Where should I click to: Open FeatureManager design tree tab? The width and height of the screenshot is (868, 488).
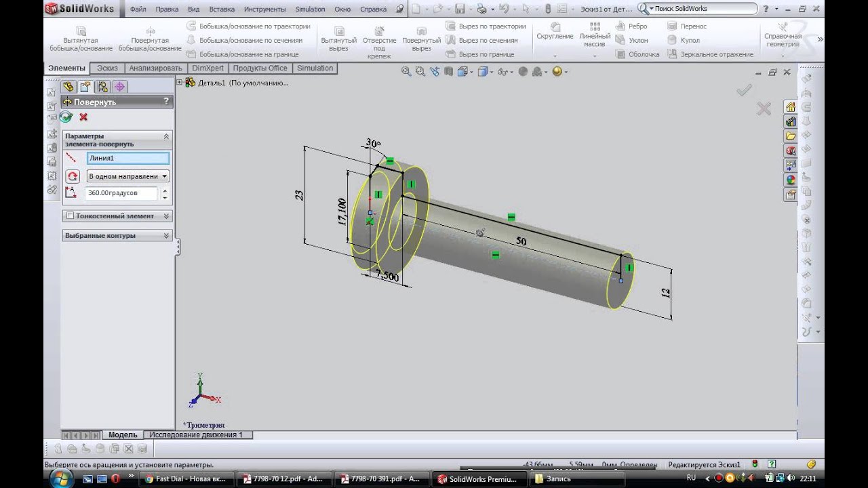pyautogui.click(x=68, y=87)
